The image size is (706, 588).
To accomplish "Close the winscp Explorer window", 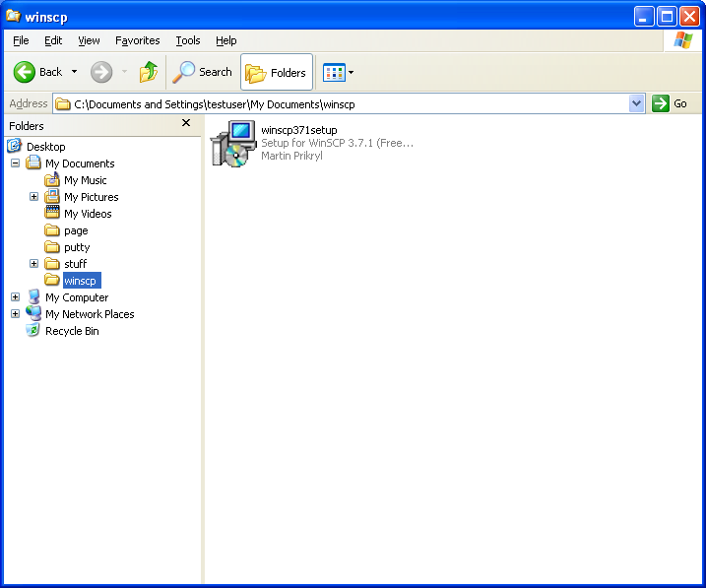I will [690, 17].
